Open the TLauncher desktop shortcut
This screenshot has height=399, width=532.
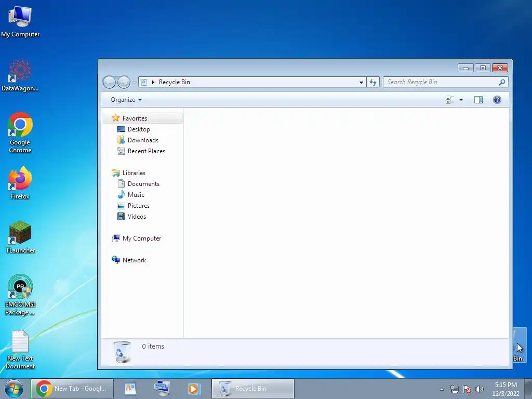20,237
